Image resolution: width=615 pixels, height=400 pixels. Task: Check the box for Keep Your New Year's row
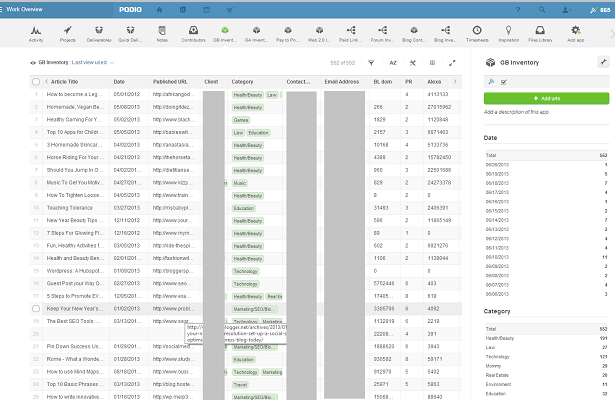click(36, 309)
